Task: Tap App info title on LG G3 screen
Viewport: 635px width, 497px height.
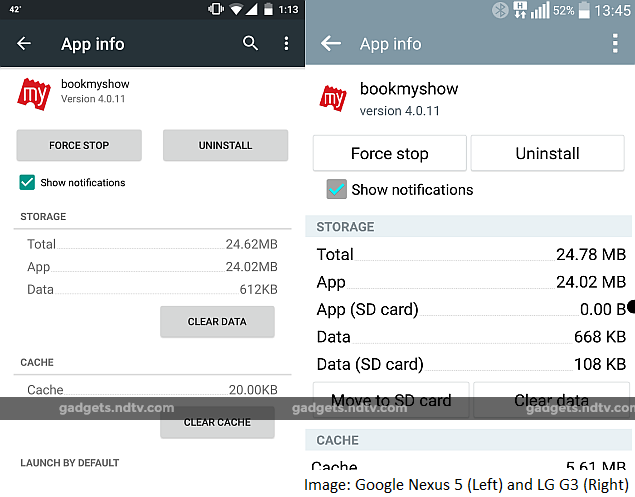Action: (x=391, y=44)
